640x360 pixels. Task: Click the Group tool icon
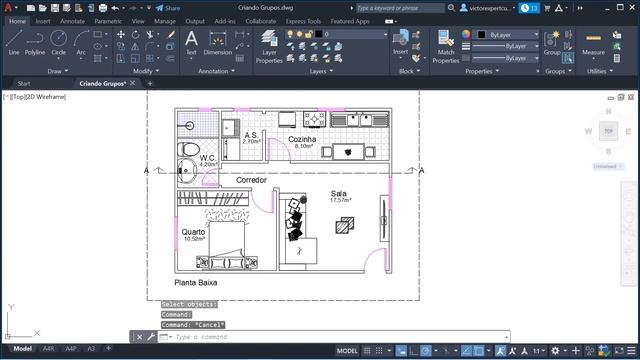click(x=552, y=42)
